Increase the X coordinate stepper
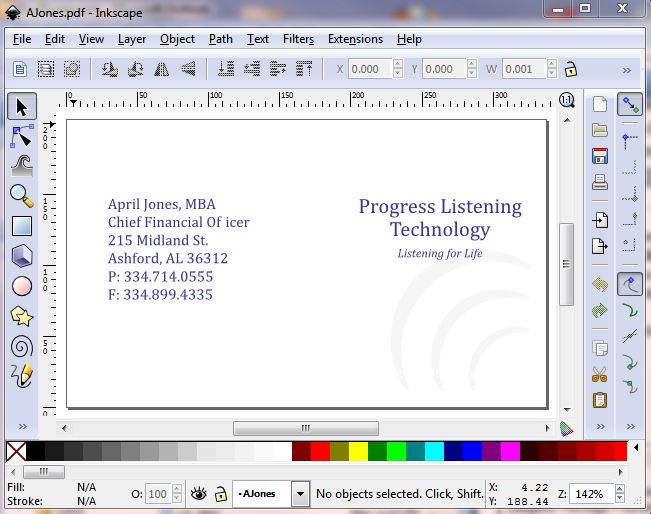Image resolution: width=651 pixels, height=514 pixels. pyautogui.click(x=397, y=64)
